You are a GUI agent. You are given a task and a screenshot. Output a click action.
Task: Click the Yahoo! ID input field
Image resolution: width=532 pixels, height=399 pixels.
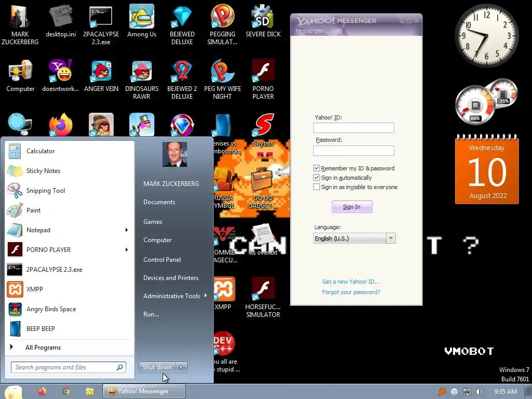[353, 128]
